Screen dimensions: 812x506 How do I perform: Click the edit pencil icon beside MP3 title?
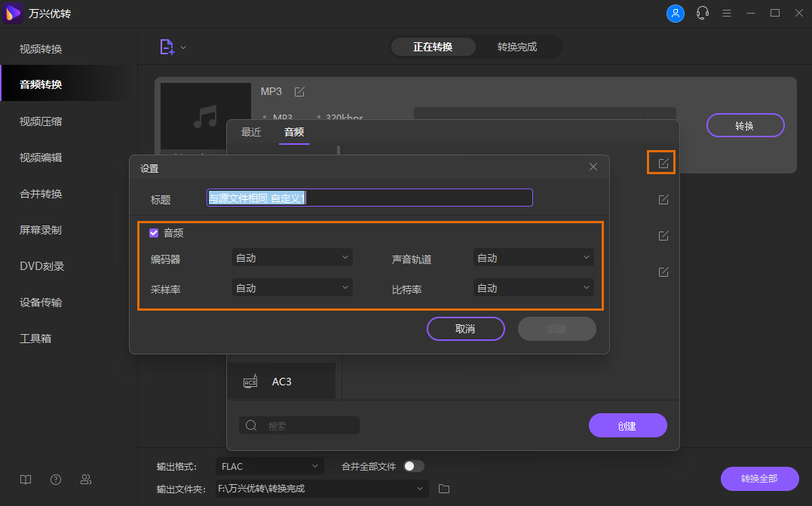[299, 91]
